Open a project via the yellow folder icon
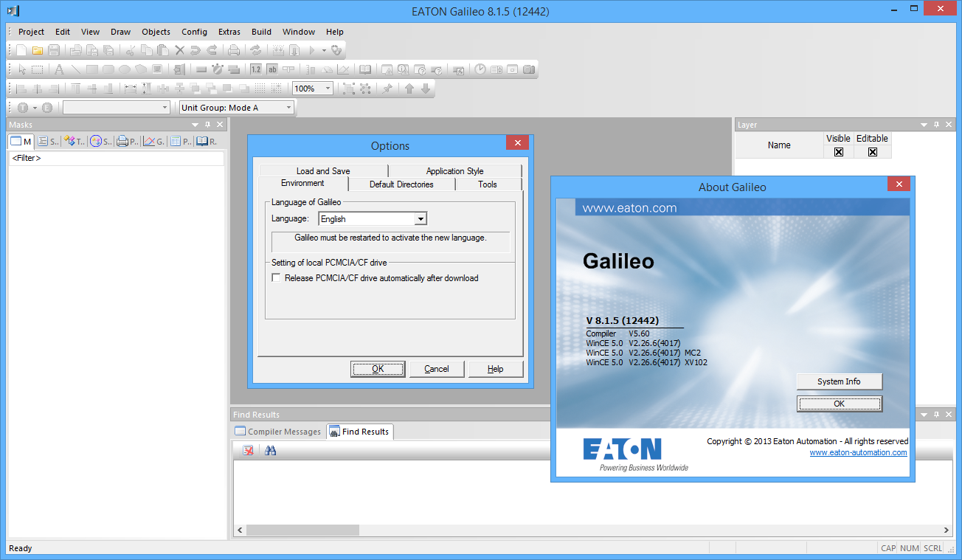Viewport: 962px width, 560px height. point(38,51)
